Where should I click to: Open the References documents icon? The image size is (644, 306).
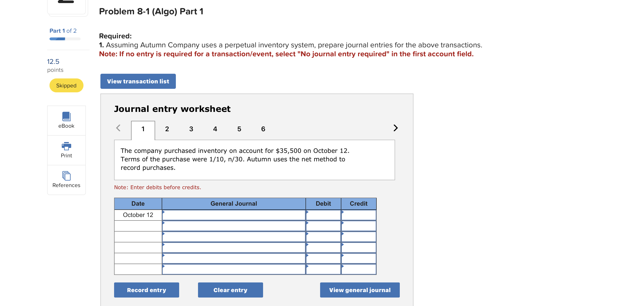click(x=66, y=176)
